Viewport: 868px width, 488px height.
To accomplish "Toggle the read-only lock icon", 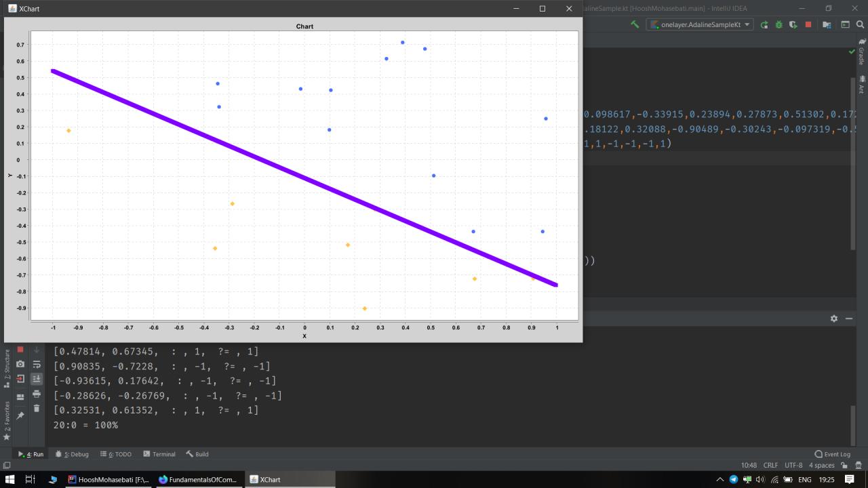I will tap(844, 466).
